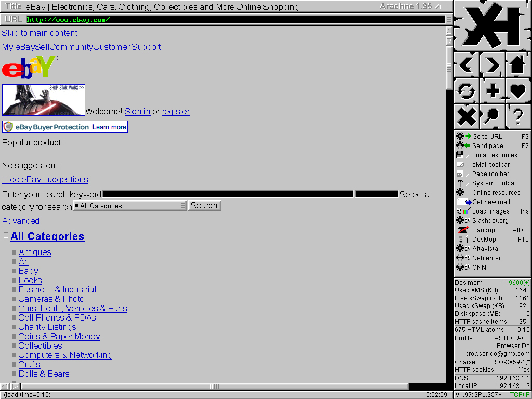Open the Books category

click(x=30, y=280)
